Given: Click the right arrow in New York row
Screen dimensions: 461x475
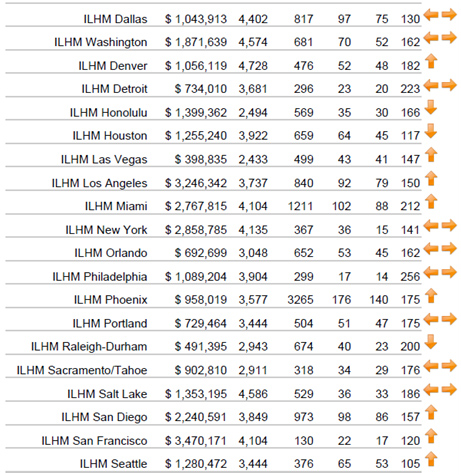Looking at the screenshot, I should tap(449, 226).
